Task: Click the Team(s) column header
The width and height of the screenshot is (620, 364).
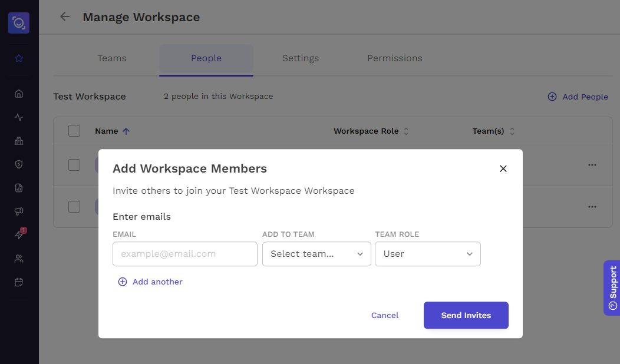Action: pyautogui.click(x=489, y=131)
